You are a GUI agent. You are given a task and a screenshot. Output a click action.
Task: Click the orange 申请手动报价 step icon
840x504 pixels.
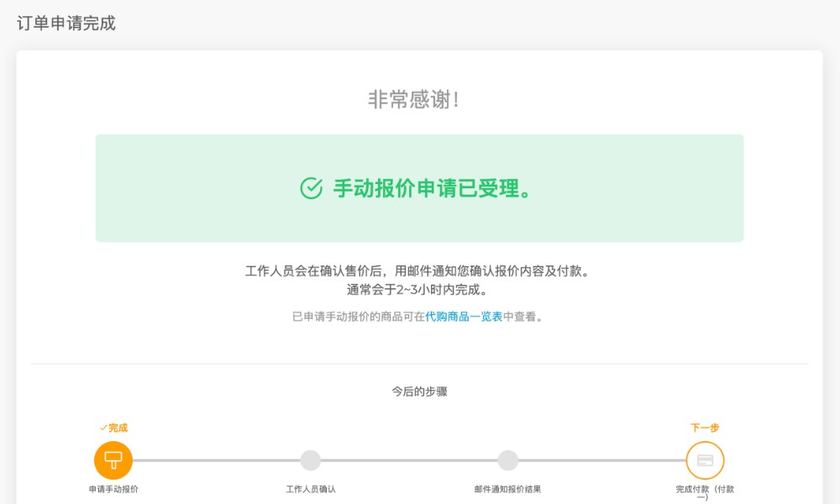(x=113, y=460)
